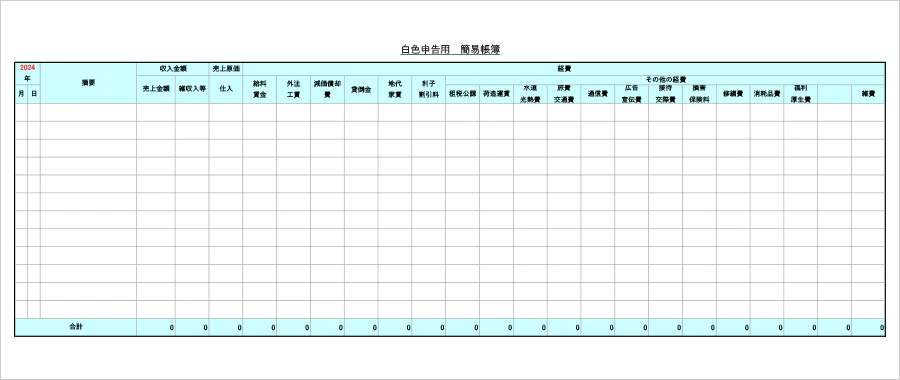Select the 雑費 column header
The width and height of the screenshot is (900, 380).
tap(868, 94)
